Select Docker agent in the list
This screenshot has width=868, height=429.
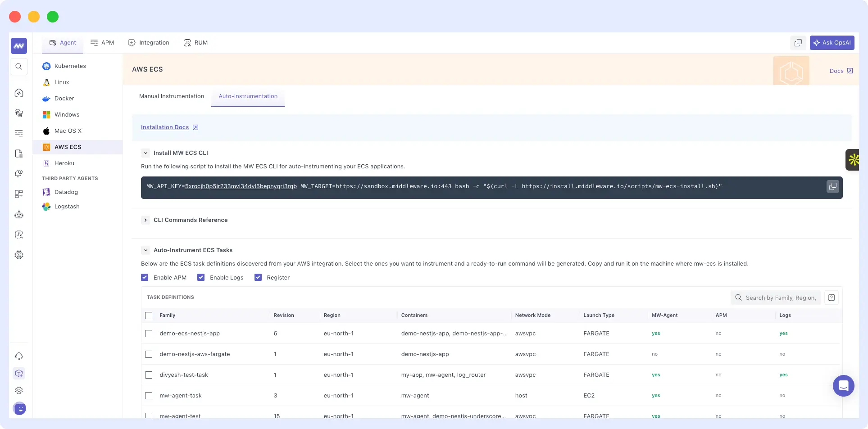77,99
